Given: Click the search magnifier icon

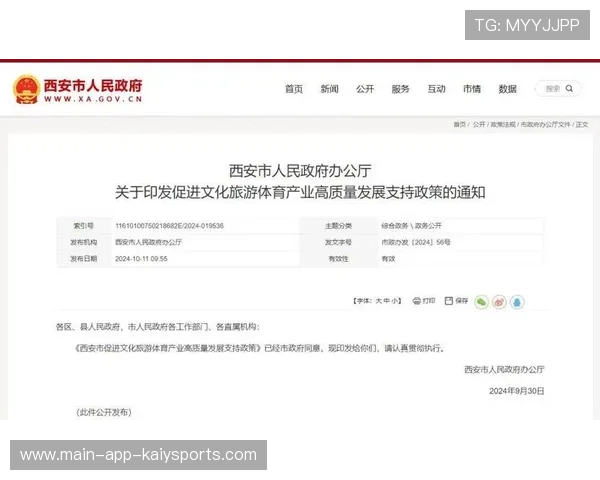Looking at the screenshot, I should (569, 89).
